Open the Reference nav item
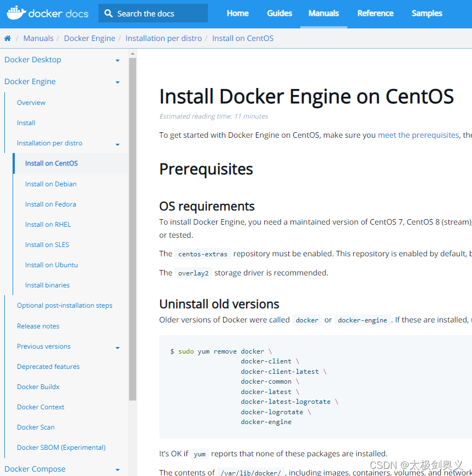 pyautogui.click(x=375, y=13)
